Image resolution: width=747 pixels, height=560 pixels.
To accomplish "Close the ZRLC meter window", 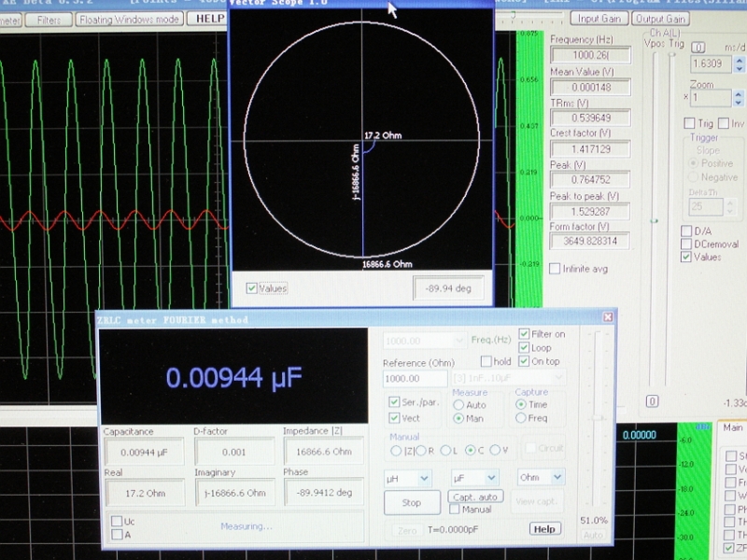I will pyautogui.click(x=608, y=317).
